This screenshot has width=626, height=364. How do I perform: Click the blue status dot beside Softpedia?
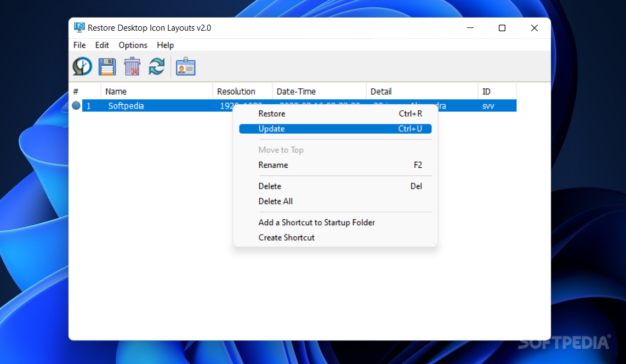click(76, 106)
